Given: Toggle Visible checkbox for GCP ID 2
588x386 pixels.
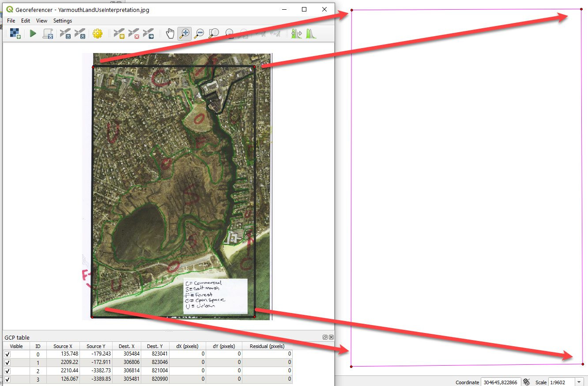Looking at the screenshot, I should [x=8, y=371].
